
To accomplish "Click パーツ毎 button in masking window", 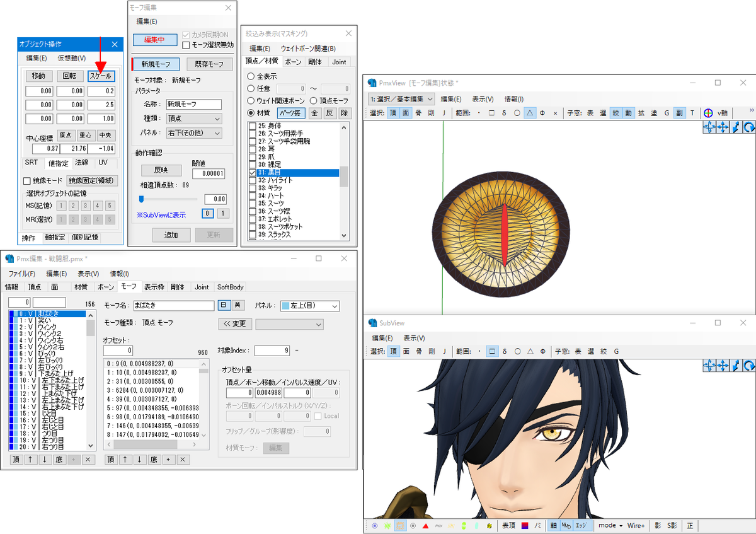I will [290, 113].
